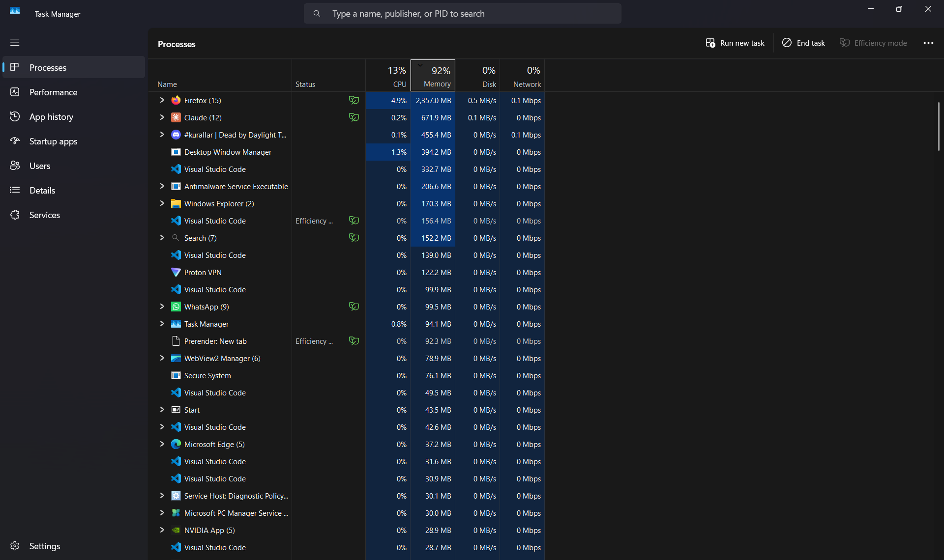This screenshot has height=560, width=944.
Task: Click the Firefox process icon
Action: 176,100
